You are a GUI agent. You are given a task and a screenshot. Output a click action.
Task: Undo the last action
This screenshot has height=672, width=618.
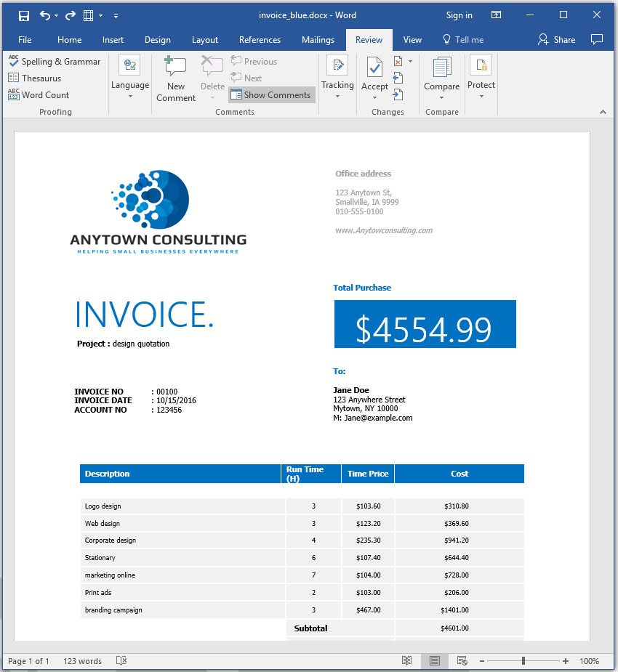click(x=45, y=15)
